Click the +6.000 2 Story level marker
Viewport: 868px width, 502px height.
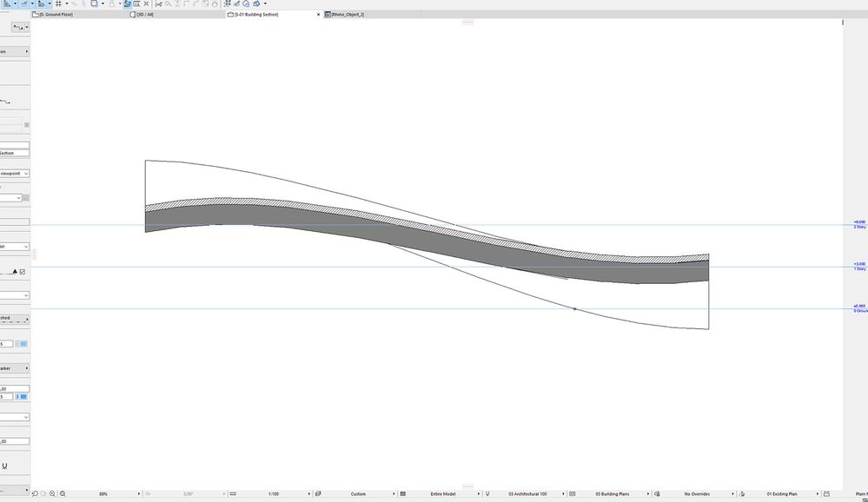click(x=859, y=224)
